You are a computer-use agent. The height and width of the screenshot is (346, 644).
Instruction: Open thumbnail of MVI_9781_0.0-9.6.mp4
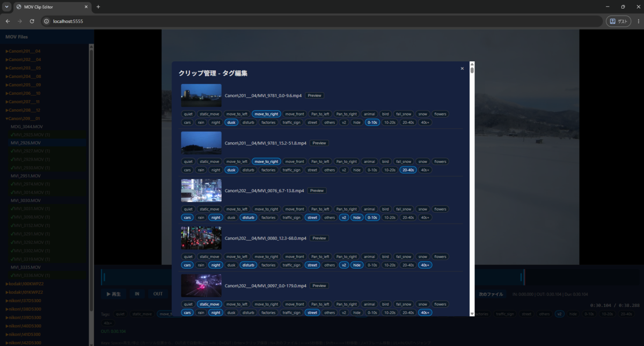coord(201,95)
